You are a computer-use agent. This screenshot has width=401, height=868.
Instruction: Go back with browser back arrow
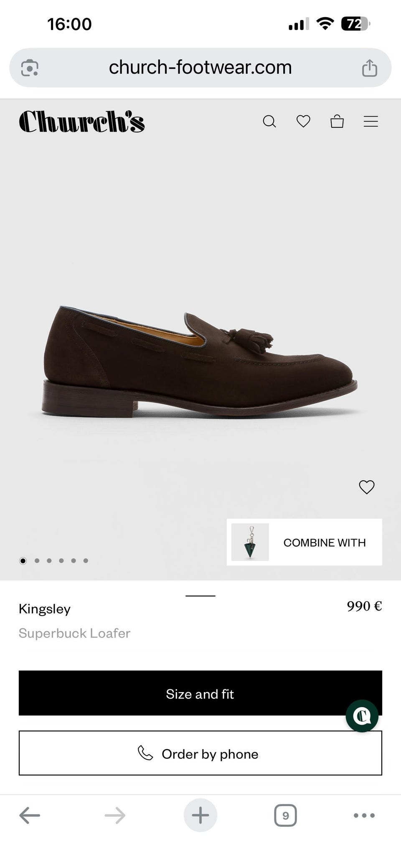[30, 815]
